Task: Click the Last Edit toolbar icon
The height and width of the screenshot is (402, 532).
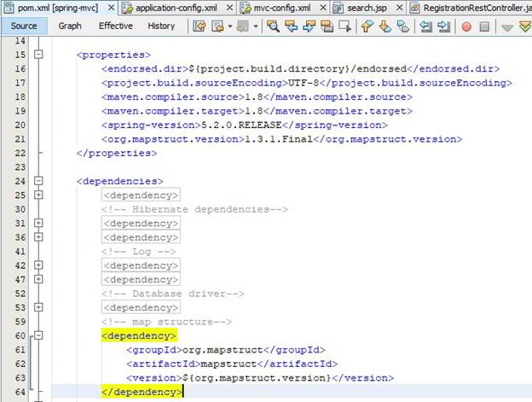Action: pyautogui.click(x=199, y=26)
